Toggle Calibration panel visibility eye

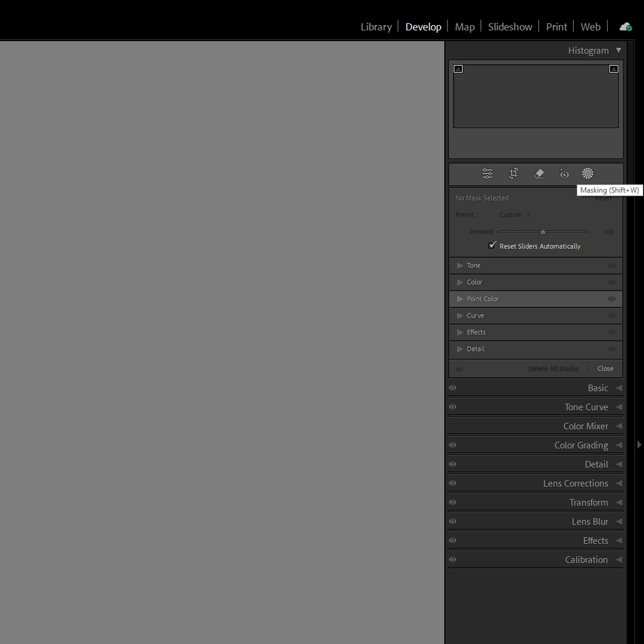point(452,559)
